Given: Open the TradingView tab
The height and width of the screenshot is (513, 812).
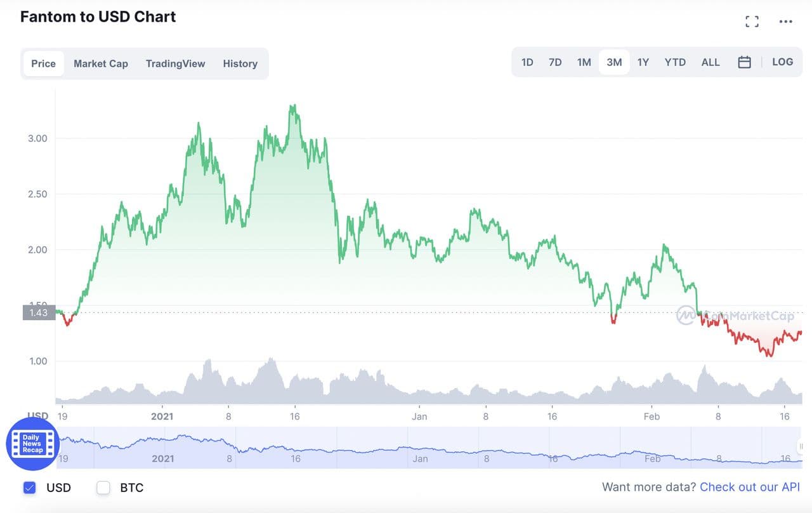Looking at the screenshot, I should [175, 63].
